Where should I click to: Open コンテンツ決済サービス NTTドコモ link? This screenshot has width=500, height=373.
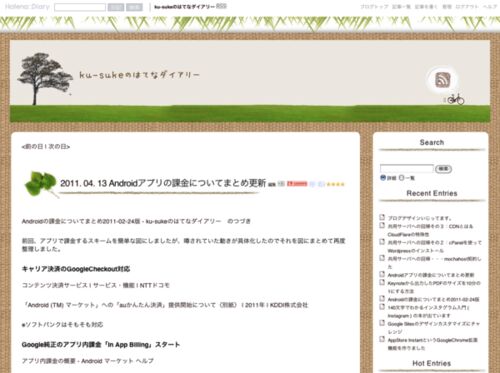pos(96,285)
